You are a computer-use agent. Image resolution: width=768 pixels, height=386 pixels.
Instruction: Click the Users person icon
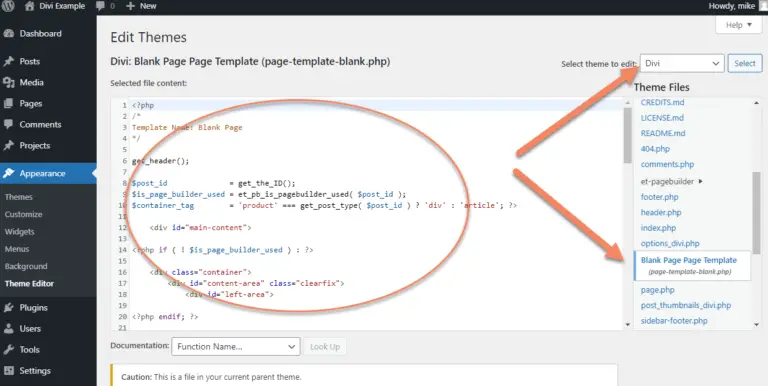(8, 329)
